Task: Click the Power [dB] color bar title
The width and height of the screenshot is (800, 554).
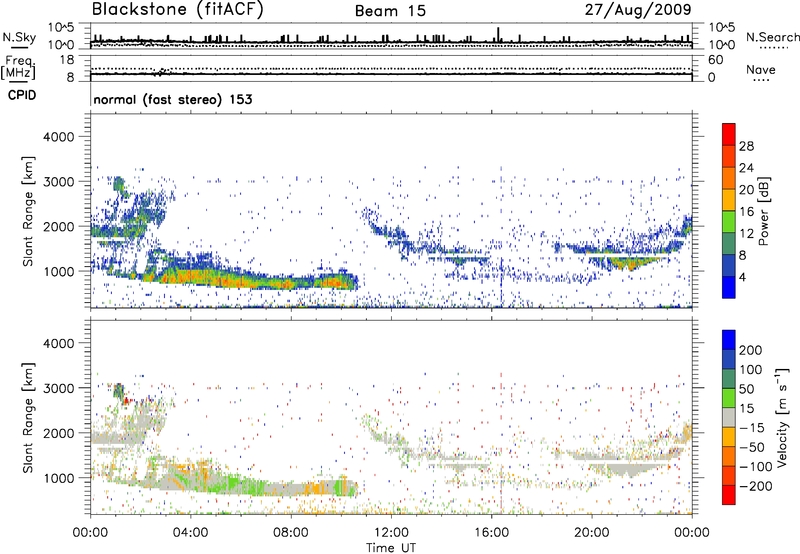Action: pos(763,211)
